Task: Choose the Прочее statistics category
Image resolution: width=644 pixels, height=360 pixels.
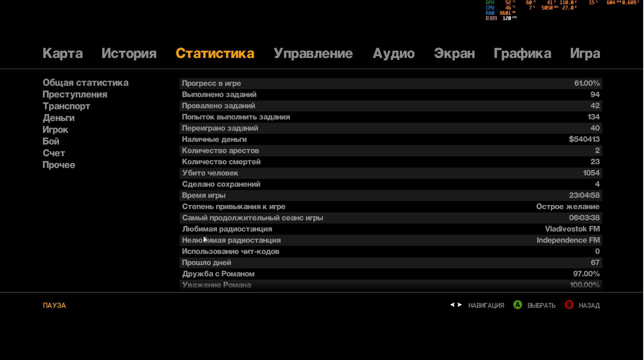Action: pyautogui.click(x=59, y=165)
